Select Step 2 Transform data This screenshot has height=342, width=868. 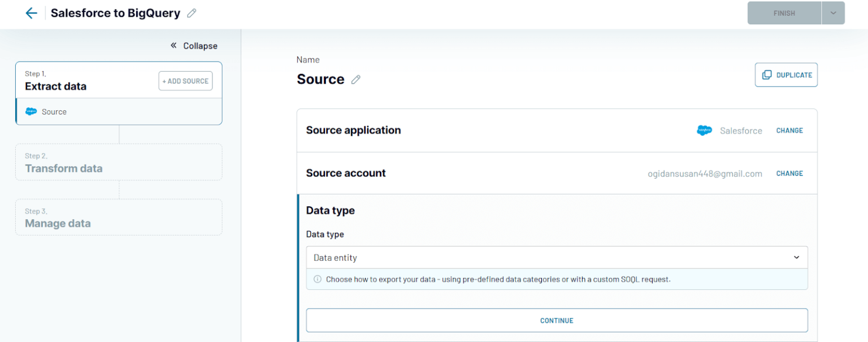tap(119, 162)
